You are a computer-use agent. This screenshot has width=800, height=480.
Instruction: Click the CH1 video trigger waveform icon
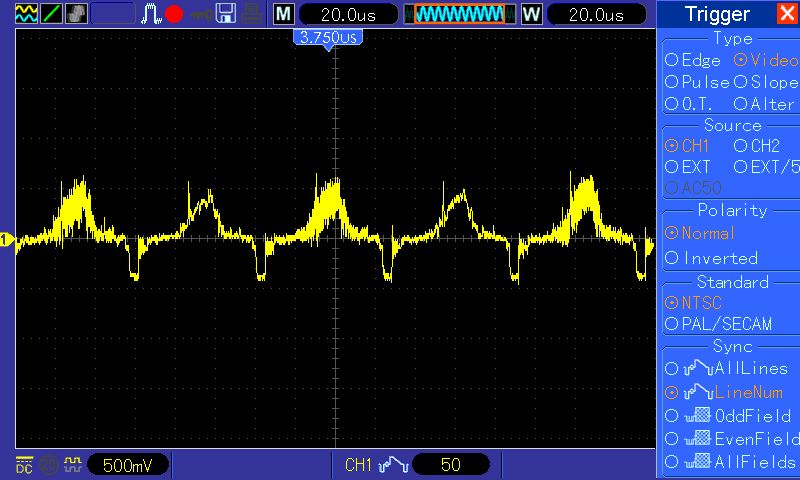tap(395, 465)
